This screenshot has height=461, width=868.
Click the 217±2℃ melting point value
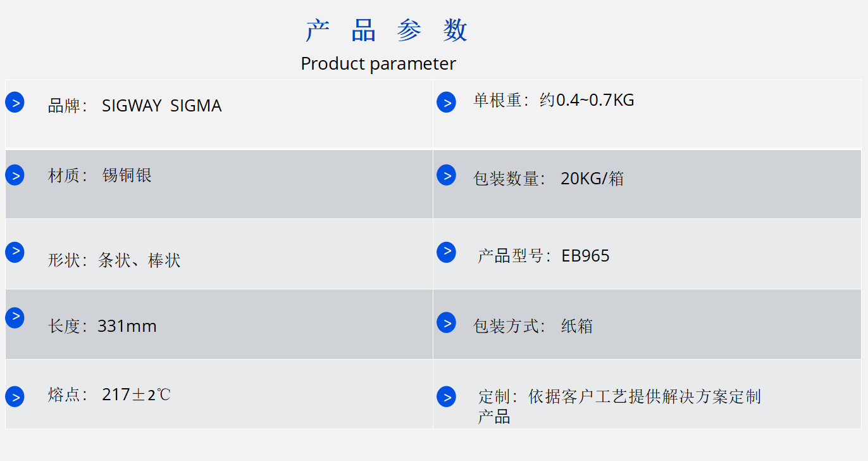tap(136, 395)
